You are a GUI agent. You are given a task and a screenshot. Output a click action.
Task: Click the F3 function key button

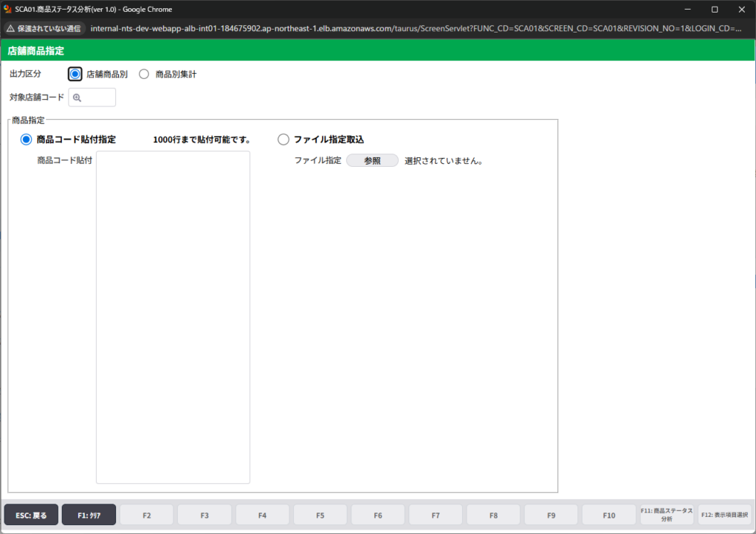click(x=205, y=515)
